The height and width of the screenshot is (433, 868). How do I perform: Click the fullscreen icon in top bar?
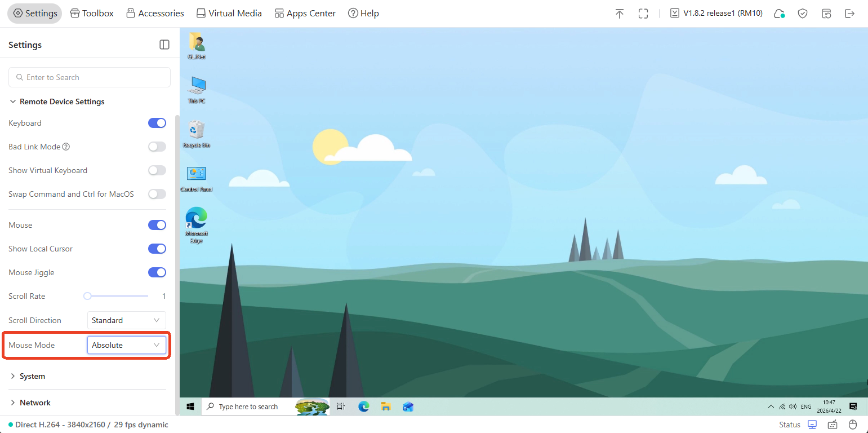click(x=643, y=14)
